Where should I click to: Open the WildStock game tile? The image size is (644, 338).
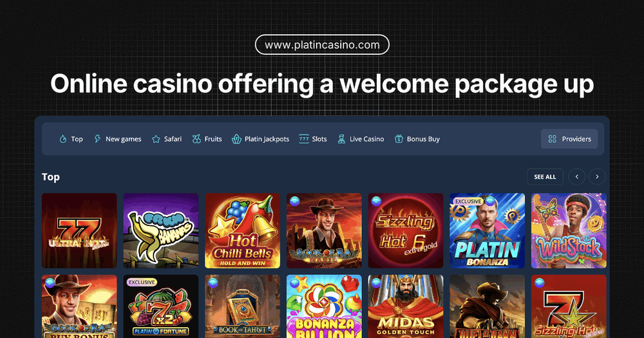point(569,231)
